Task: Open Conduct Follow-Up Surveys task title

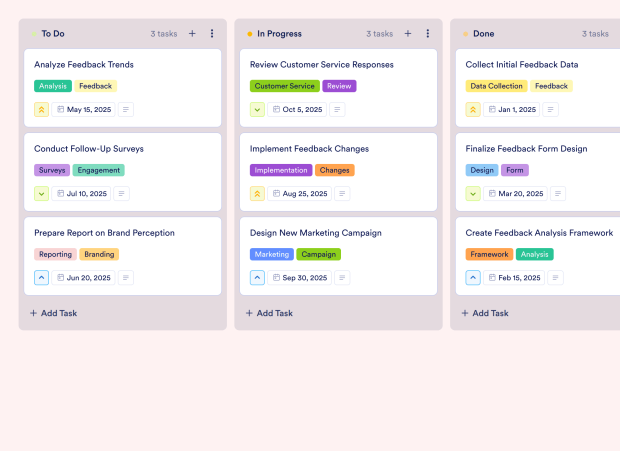Action: [89, 149]
